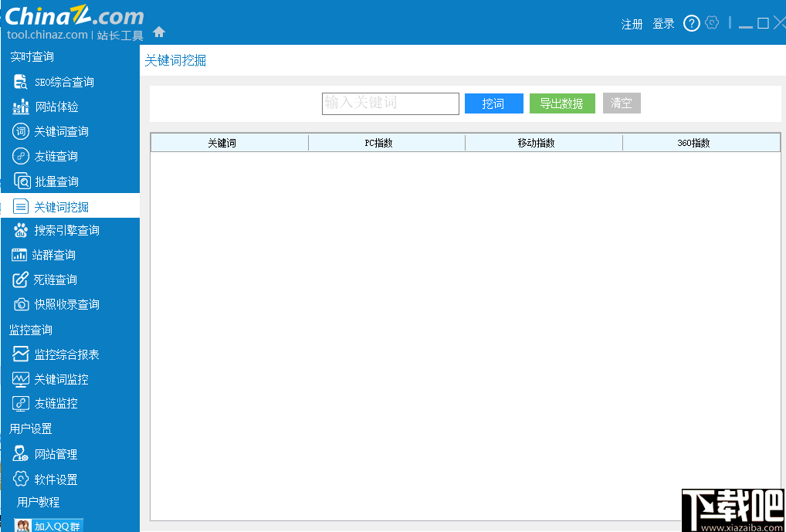
Task: Focus the 输入关键词 input field
Action: pos(391,103)
